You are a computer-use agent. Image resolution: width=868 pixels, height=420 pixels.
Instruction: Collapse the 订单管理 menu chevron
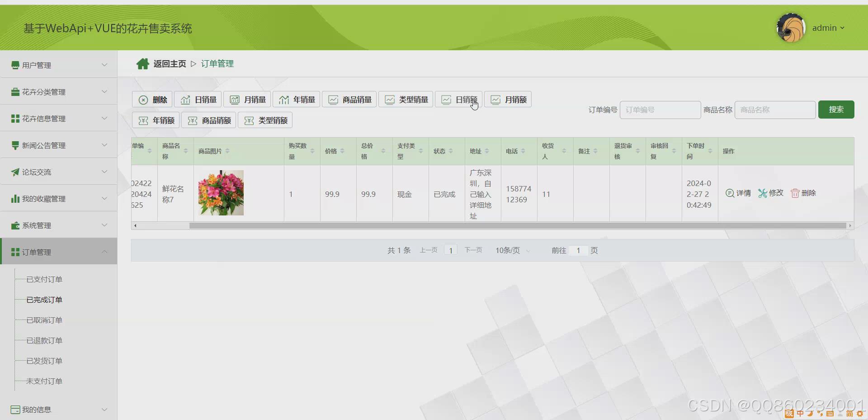(104, 252)
